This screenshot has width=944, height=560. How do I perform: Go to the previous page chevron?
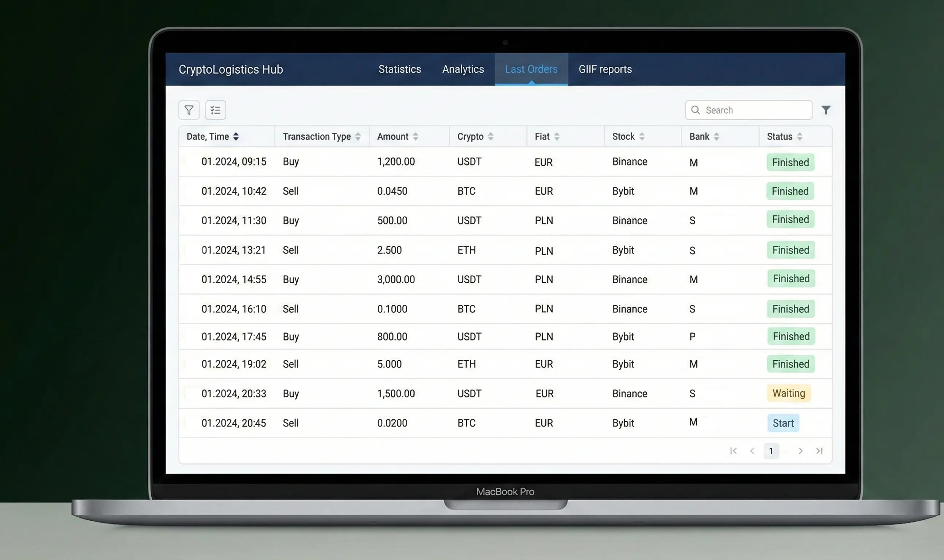coord(753,451)
